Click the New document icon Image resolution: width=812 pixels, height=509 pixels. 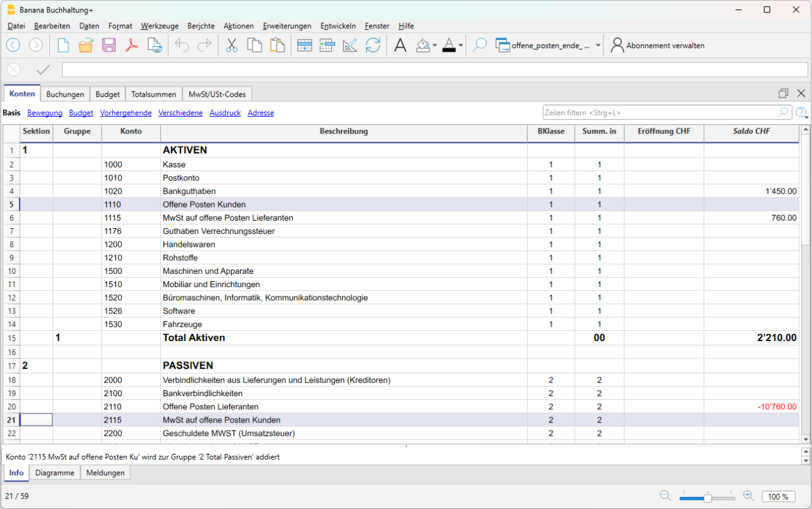63,45
